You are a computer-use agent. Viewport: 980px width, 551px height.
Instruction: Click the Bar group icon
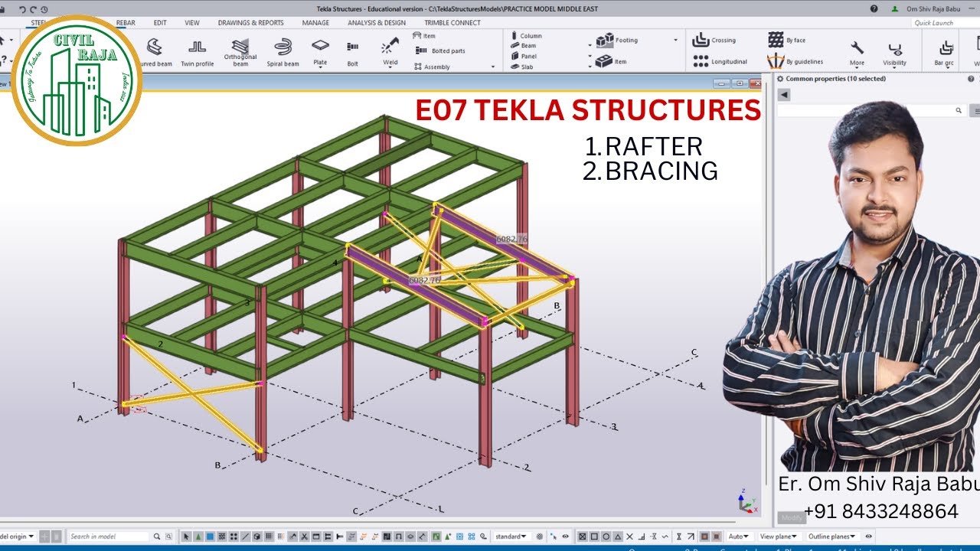[945, 48]
